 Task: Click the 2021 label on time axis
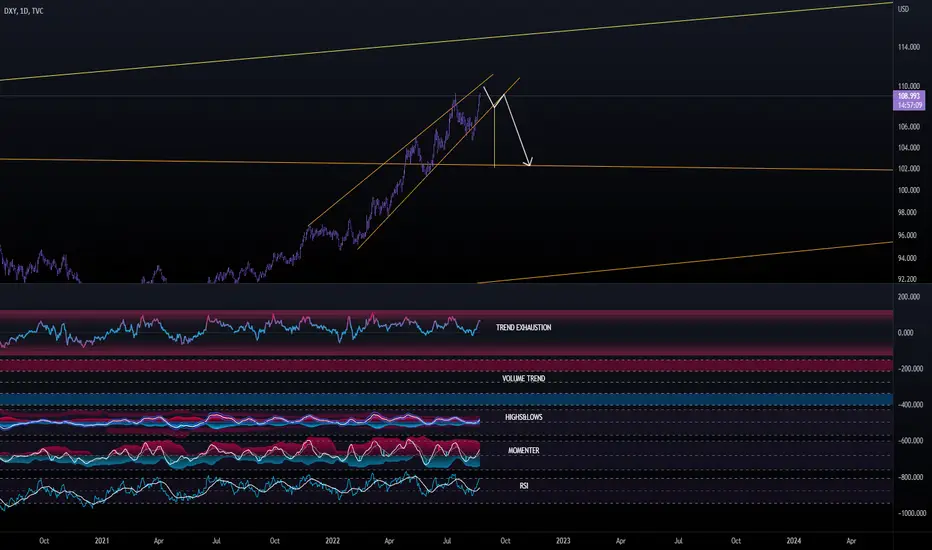click(x=102, y=541)
